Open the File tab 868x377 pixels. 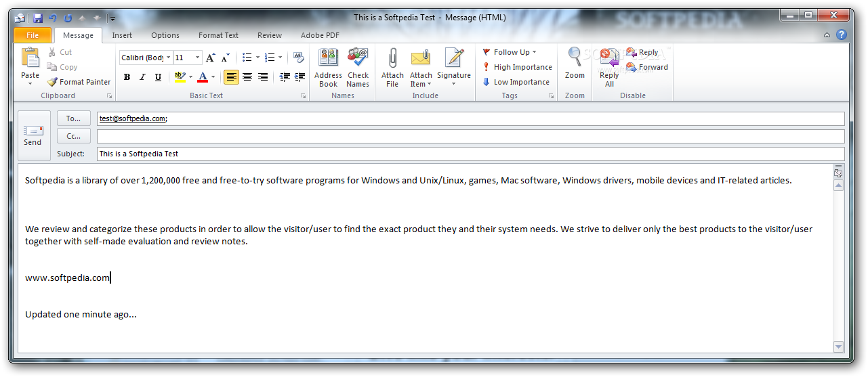[x=32, y=35]
